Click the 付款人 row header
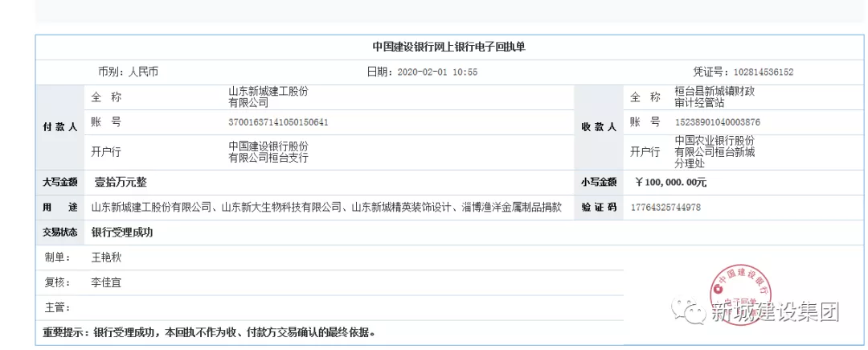 tap(59, 127)
